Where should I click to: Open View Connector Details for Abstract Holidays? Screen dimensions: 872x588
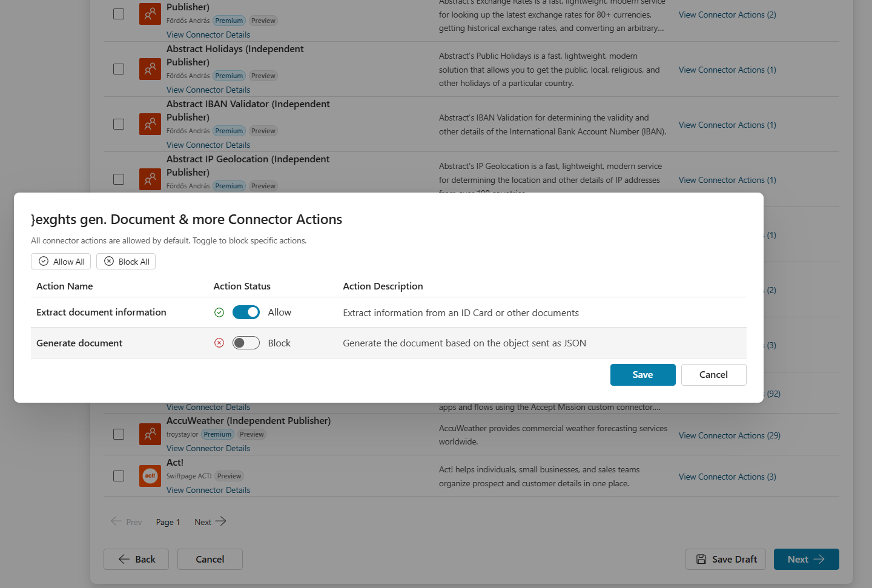click(208, 90)
